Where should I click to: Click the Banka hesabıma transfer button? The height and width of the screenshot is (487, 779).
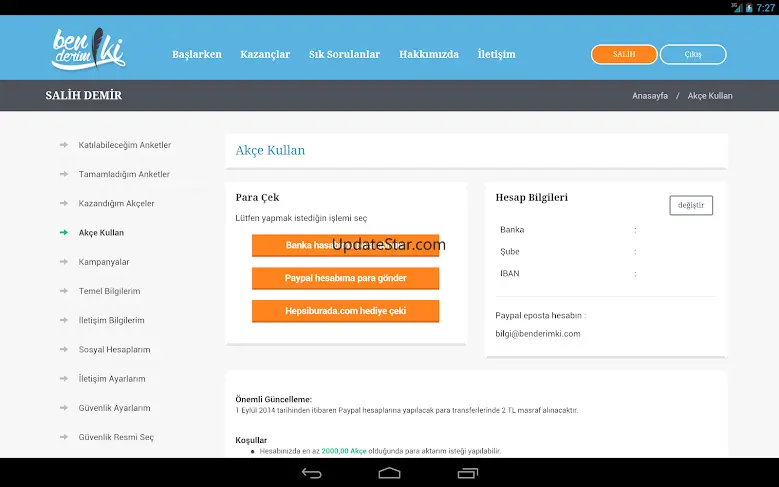345,245
